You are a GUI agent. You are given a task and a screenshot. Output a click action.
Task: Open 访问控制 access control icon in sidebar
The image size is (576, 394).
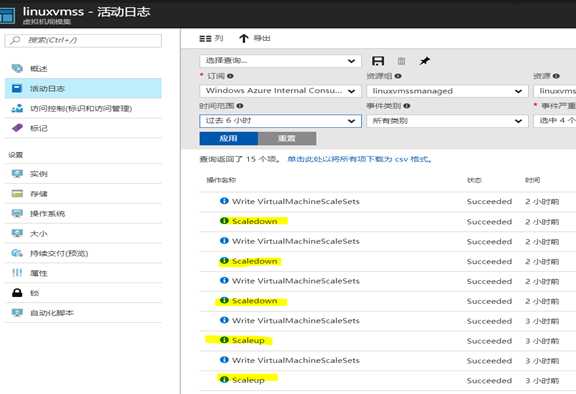[x=17, y=108]
